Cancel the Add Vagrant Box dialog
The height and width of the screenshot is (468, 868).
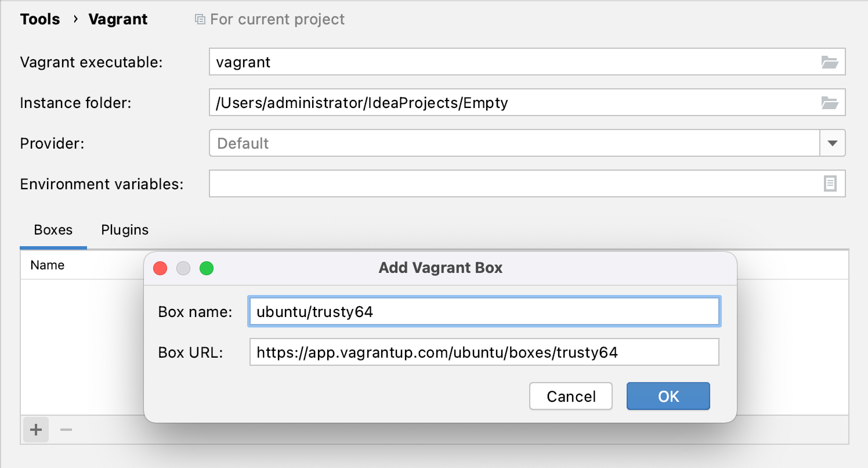(x=570, y=396)
